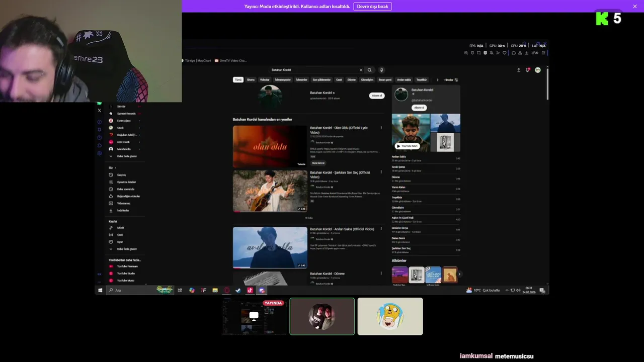Click the X (Twitter) icon in browser sidebar
This screenshot has height=362, width=644.
click(99, 110)
